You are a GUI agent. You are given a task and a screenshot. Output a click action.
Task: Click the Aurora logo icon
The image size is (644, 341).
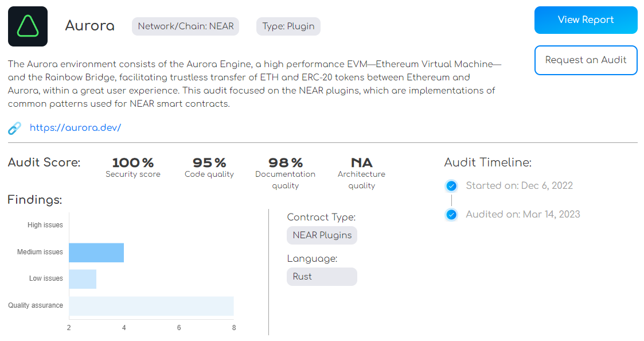coord(28,26)
